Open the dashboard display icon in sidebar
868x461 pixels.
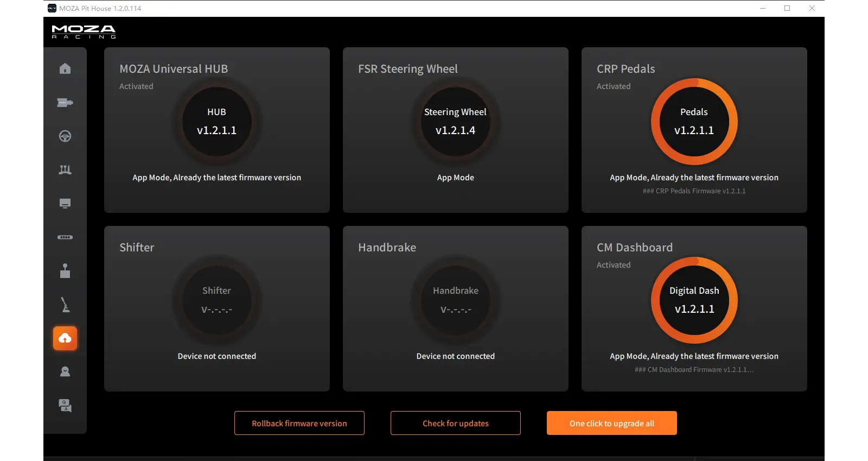(x=65, y=204)
